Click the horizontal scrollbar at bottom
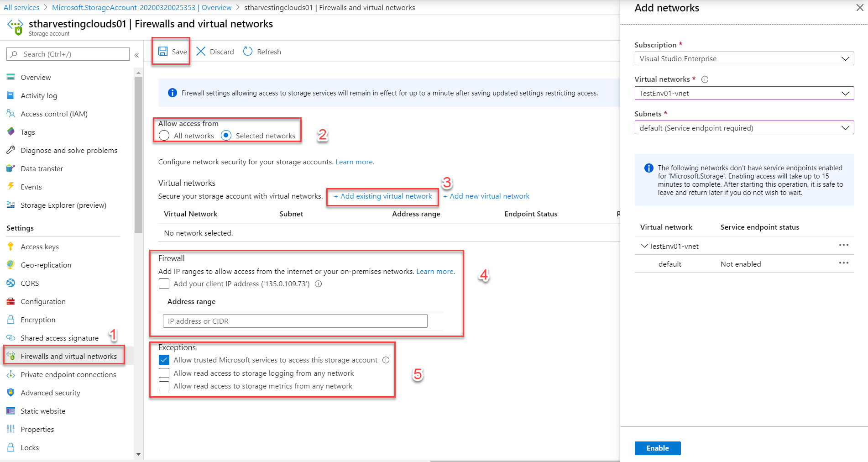 click(x=525, y=461)
